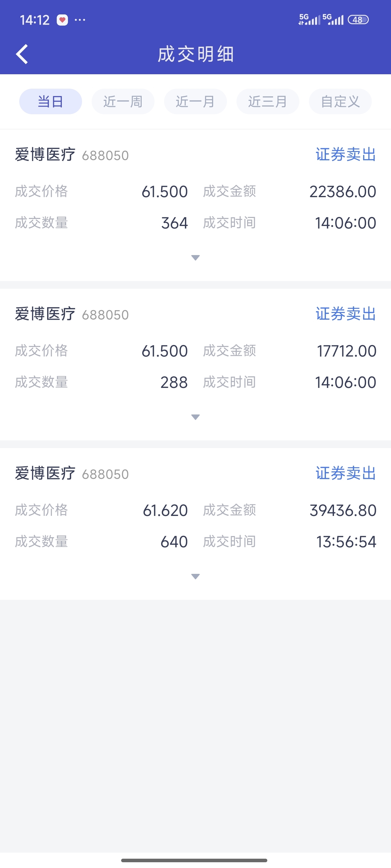Open the 自定义 custom date range
The image size is (391, 868).
click(340, 101)
